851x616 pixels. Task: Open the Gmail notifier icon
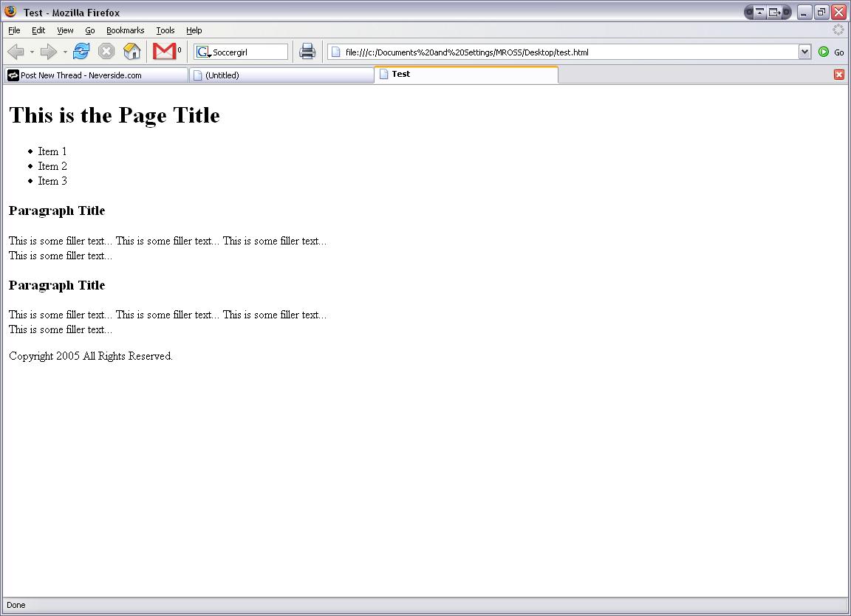(164, 52)
